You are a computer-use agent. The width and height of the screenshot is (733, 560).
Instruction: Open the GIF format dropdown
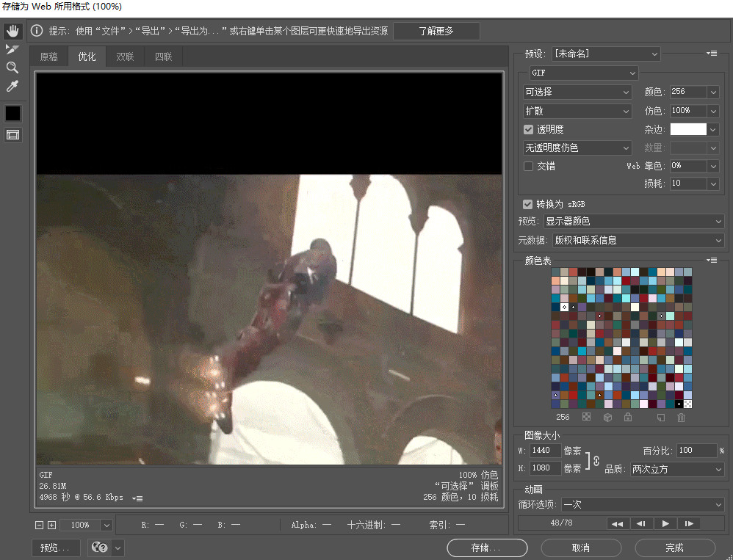pos(584,73)
